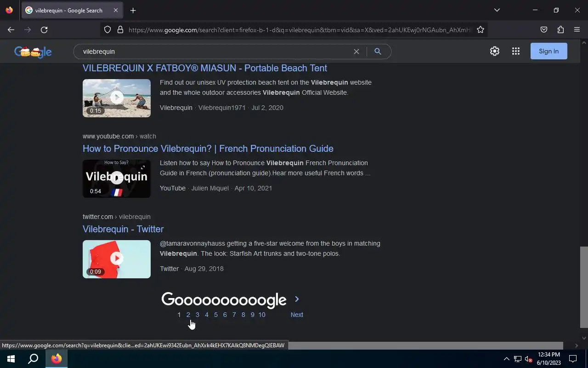The image size is (588, 368).
Task: Bookmark this page with the star icon
Action: pos(481,30)
